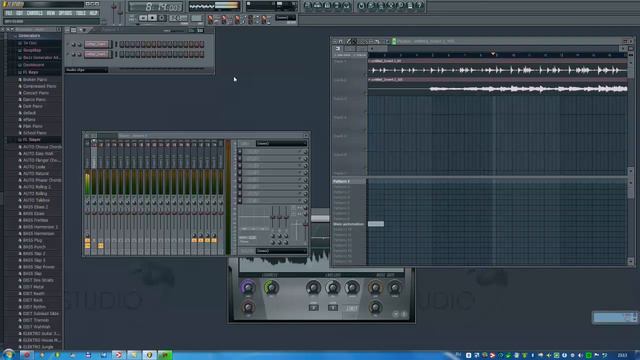This screenshot has width=640, height=360.
Task: Select the Dance Piano preset
Action: coord(34,100)
